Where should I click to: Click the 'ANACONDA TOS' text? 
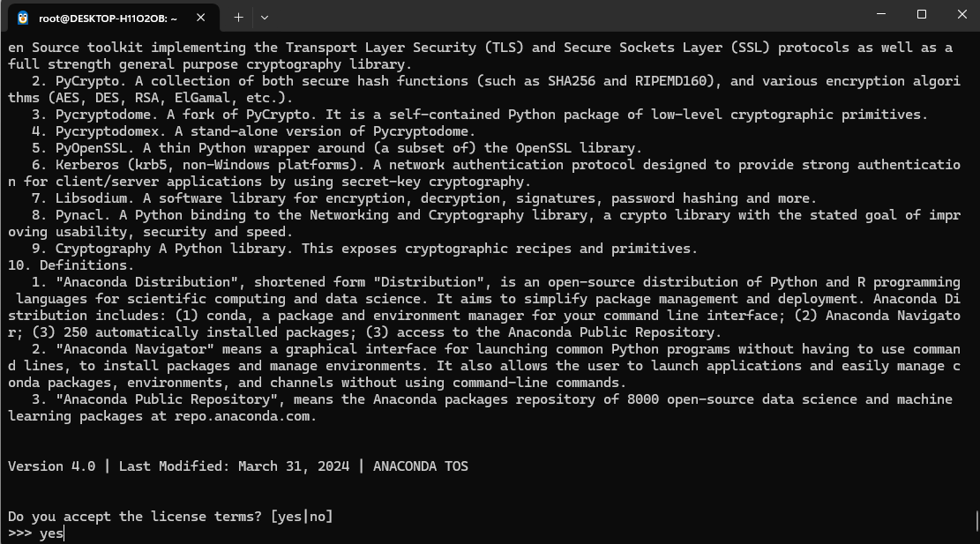coord(421,466)
